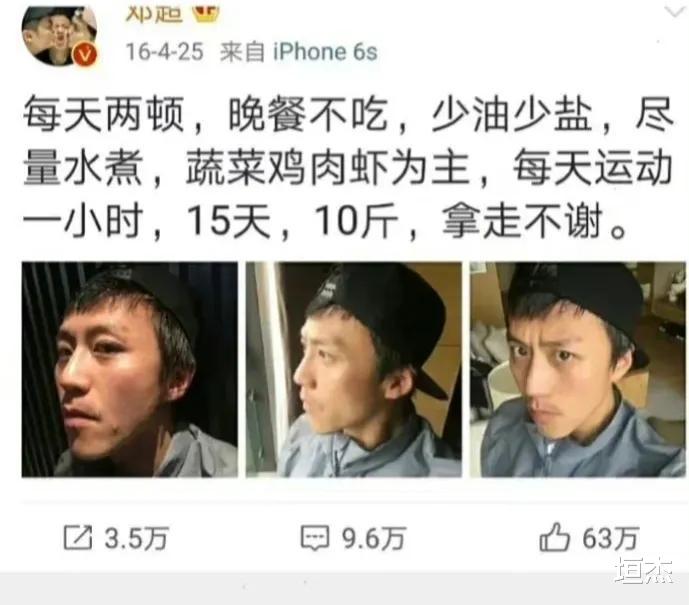Screen dimensions: 689x605
Task: Open the poster's username beside the avatar
Action: tap(153, 14)
